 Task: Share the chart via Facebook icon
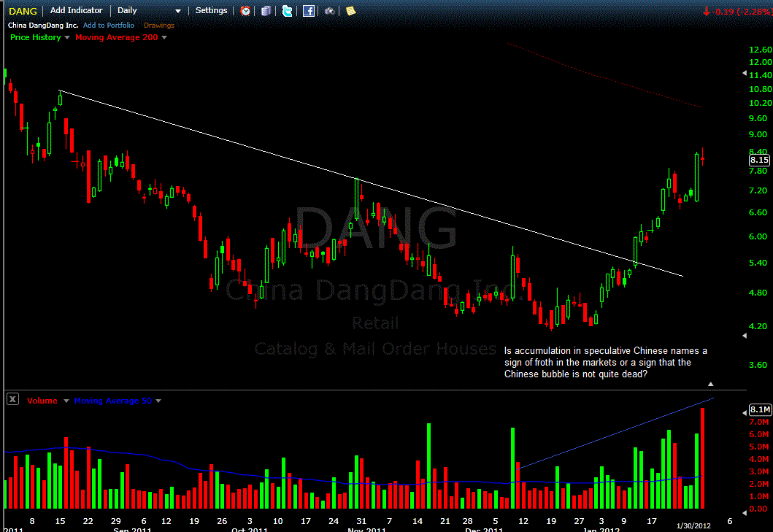point(309,11)
